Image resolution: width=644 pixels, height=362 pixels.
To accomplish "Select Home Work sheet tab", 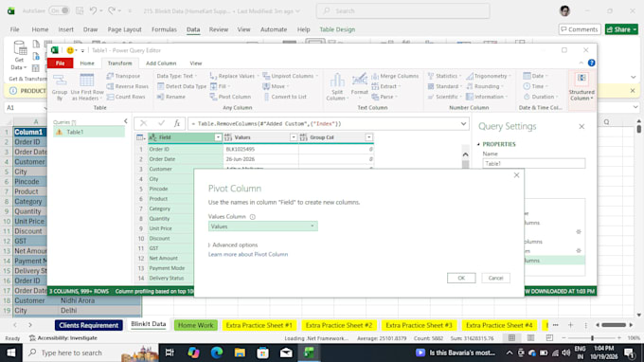I will (x=195, y=325).
